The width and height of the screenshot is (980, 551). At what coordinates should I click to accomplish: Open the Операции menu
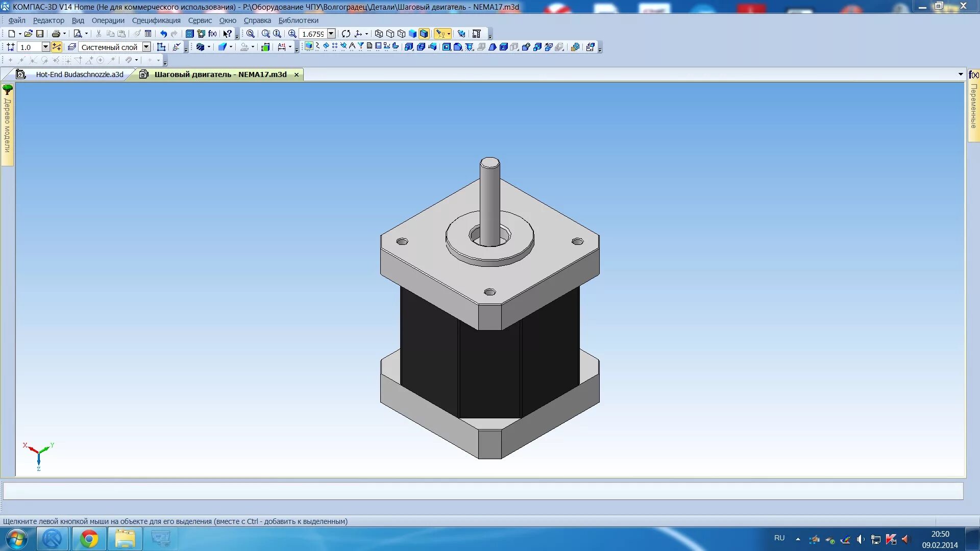pyautogui.click(x=108, y=20)
